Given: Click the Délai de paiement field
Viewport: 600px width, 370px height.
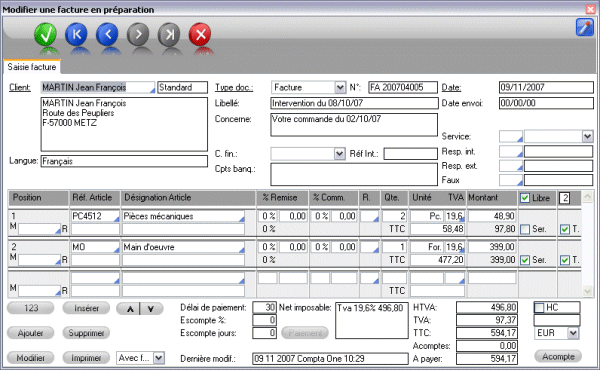Looking at the screenshot, I should point(264,307).
